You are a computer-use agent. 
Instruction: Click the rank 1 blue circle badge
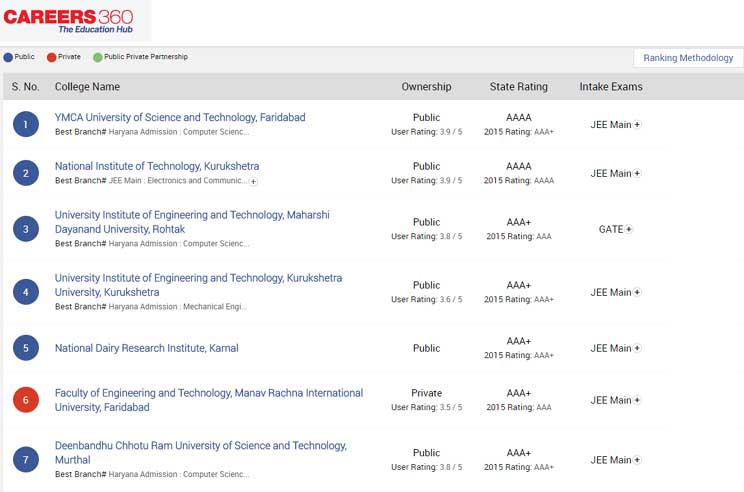[26, 124]
